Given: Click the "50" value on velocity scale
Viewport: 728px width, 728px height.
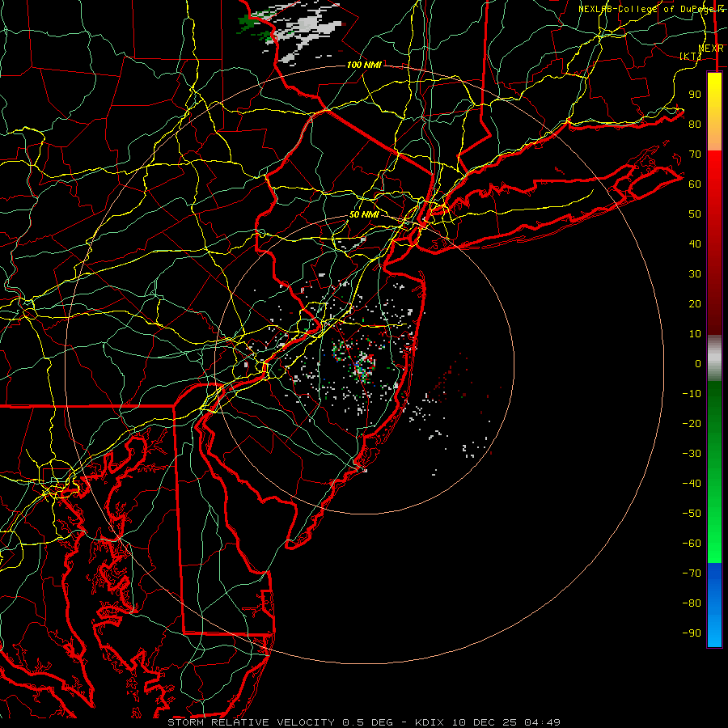Looking at the screenshot, I should [695, 214].
